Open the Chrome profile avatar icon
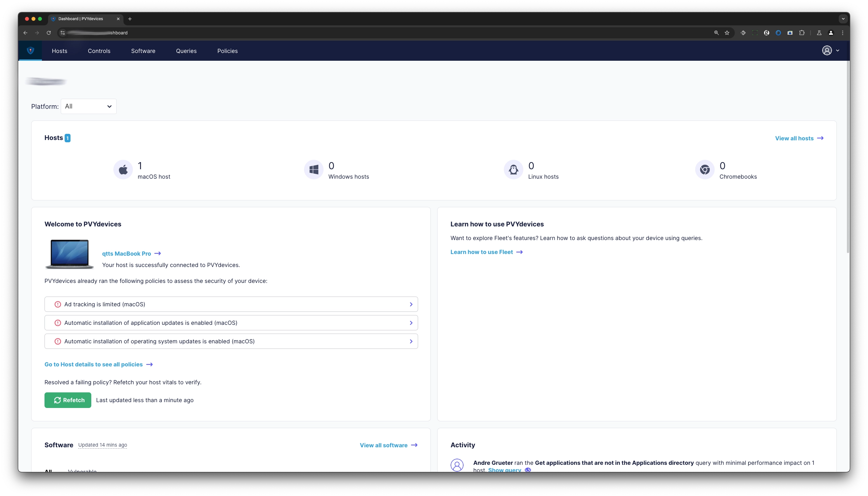The width and height of the screenshot is (868, 496). pos(831,33)
